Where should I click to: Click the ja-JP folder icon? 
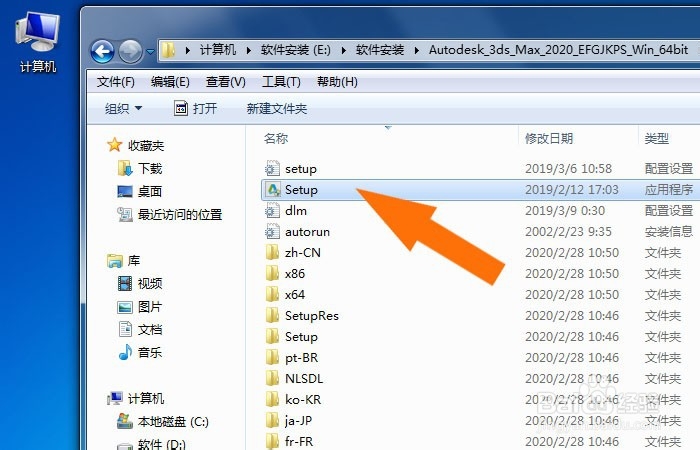[272, 421]
